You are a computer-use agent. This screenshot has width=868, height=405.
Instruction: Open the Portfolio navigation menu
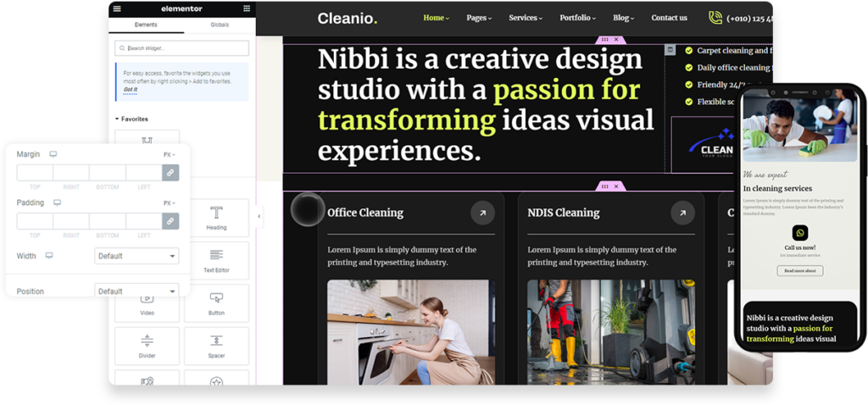(x=577, y=18)
